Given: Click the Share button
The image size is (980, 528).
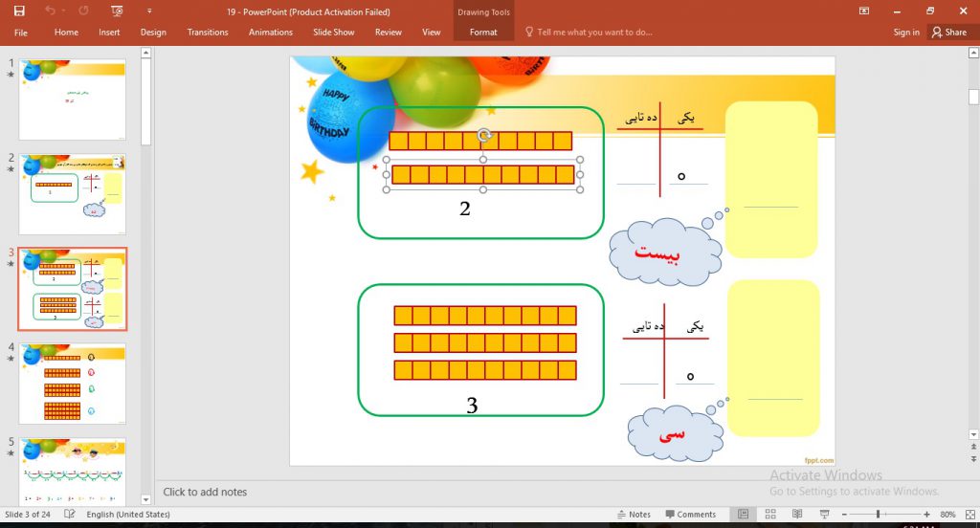Looking at the screenshot, I should [x=948, y=32].
